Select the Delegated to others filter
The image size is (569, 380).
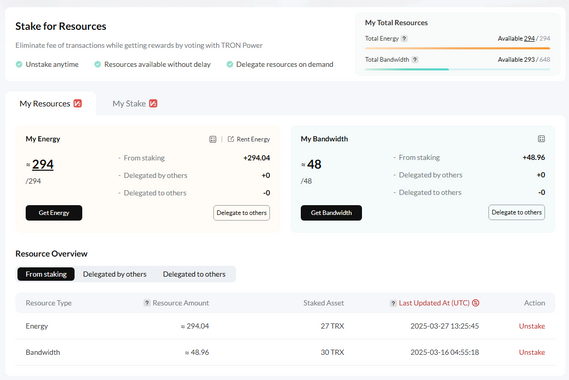coord(194,274)
